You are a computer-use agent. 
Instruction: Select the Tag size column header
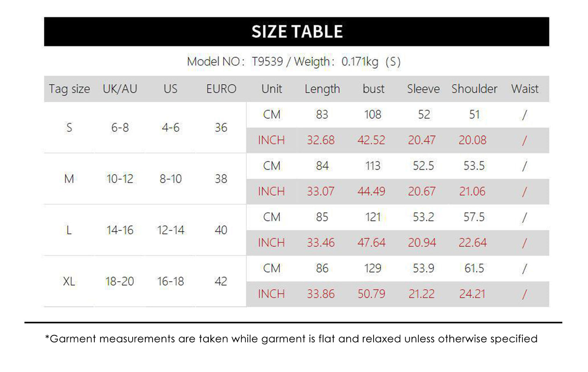69,89
